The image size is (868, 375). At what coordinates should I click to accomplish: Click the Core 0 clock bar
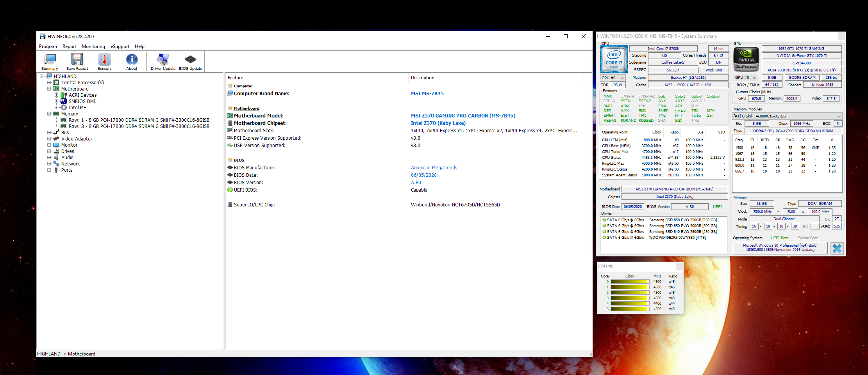(630, 282)
